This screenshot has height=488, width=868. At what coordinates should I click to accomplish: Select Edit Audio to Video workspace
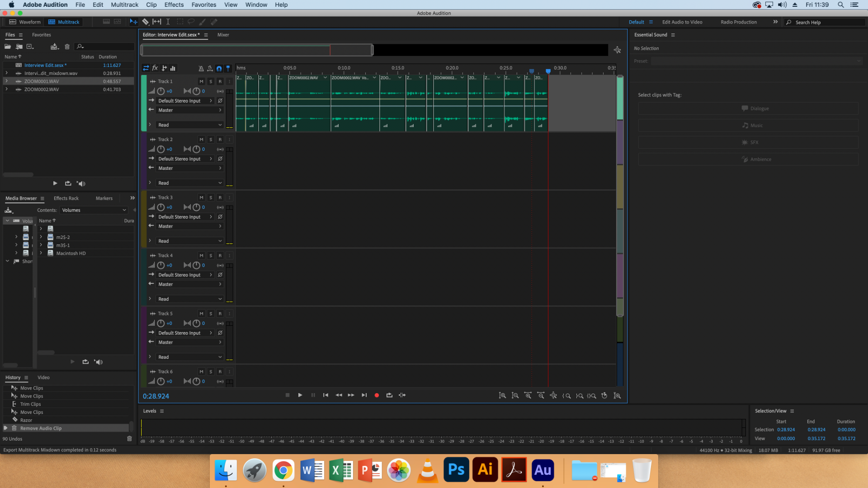tap(682, 22)
